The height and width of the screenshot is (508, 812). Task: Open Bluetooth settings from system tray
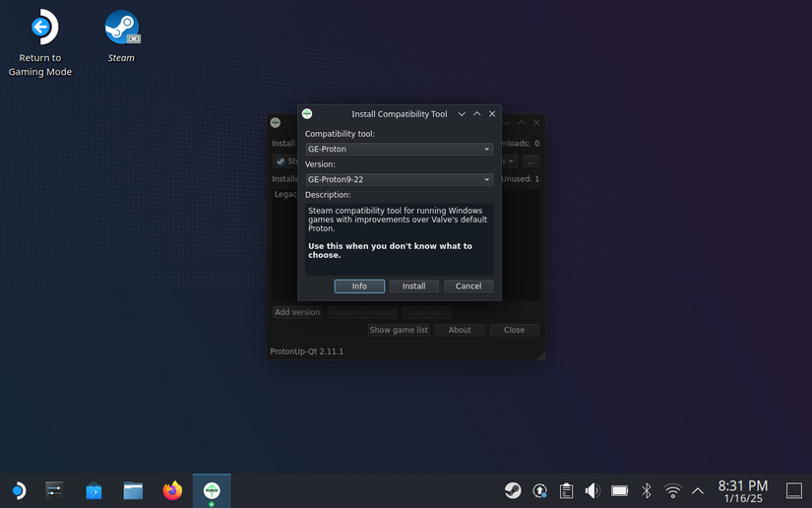pos(647,490)
